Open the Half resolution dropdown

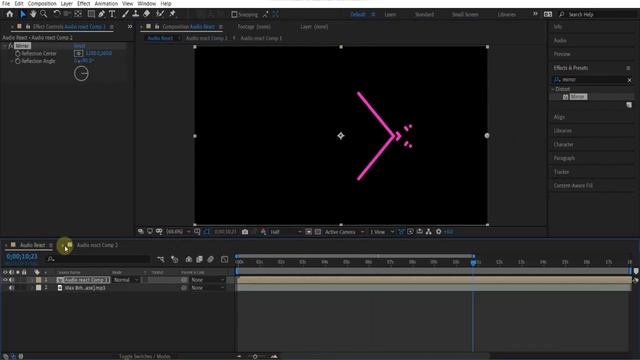(x=286, y=232)
